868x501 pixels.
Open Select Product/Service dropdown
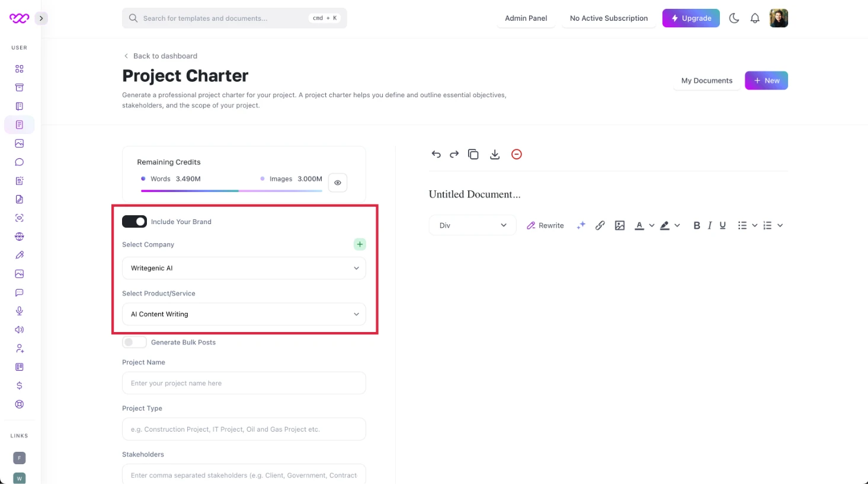tap(244, 314)
